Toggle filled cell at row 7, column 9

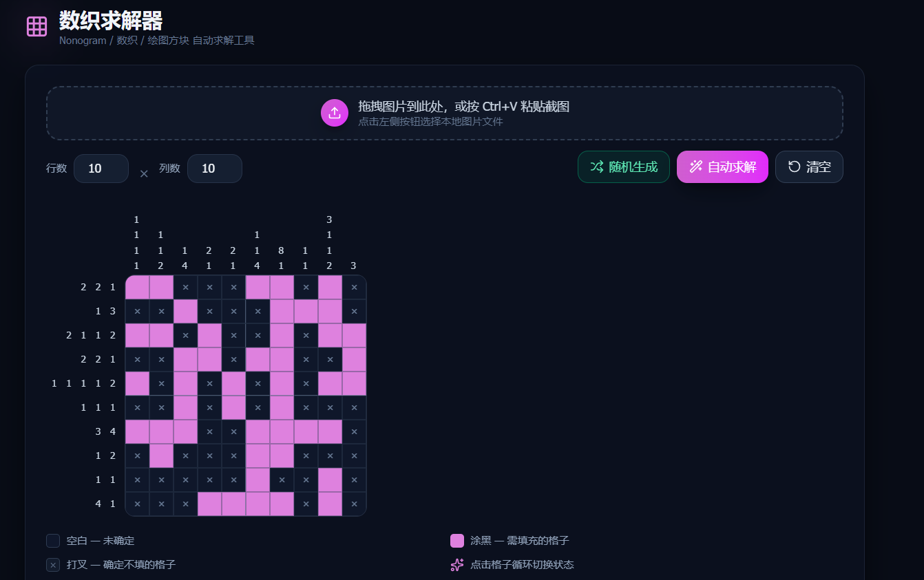(330, 431)
